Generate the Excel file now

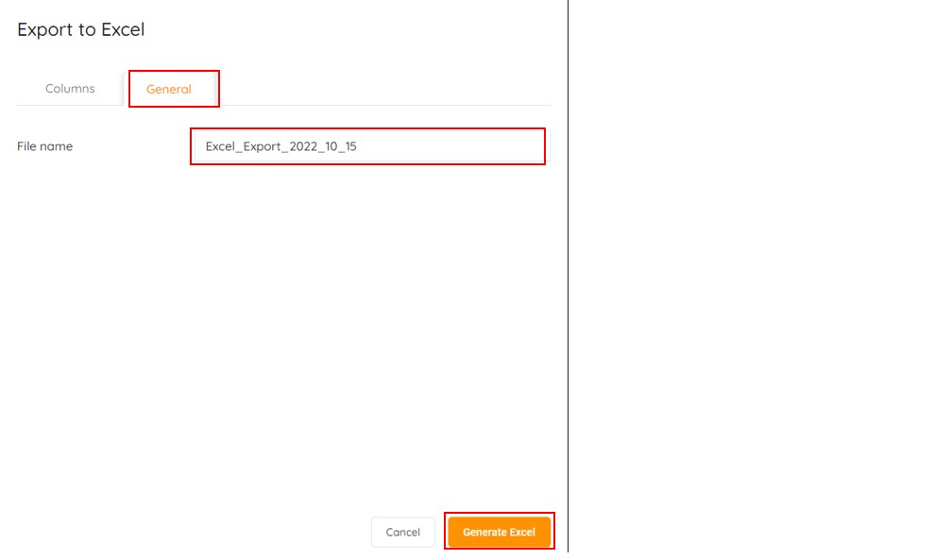(499, 533)
